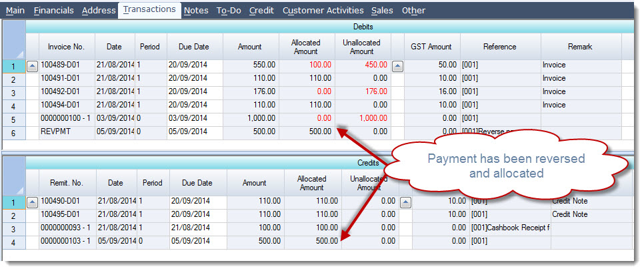Click due date 21/08/2014 in Credits
Screen dimensions: 644x271
click(198, 228)
